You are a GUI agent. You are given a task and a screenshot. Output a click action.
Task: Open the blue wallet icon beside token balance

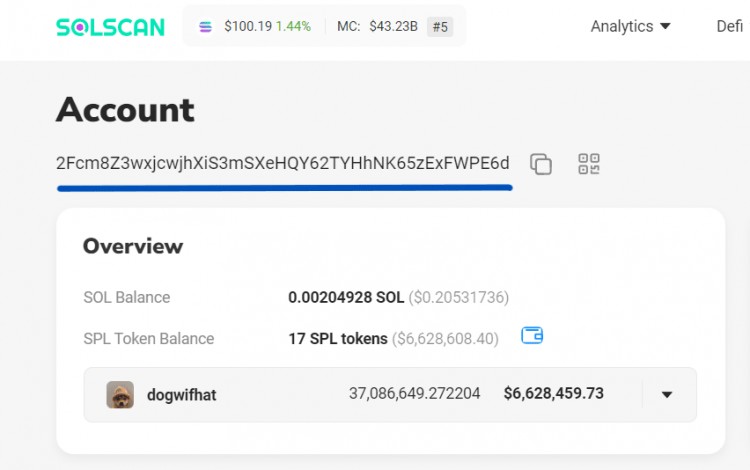coord(532,336)
